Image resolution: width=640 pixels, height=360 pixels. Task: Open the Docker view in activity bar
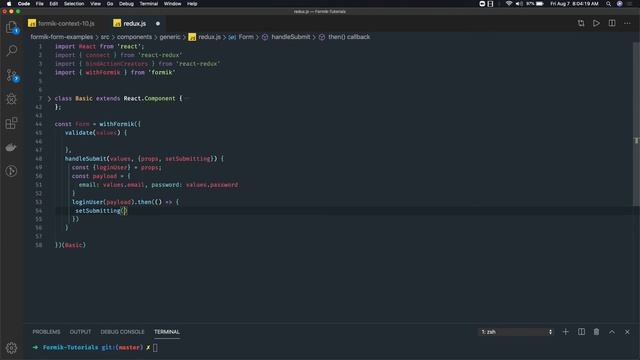[x=11, y=147]
